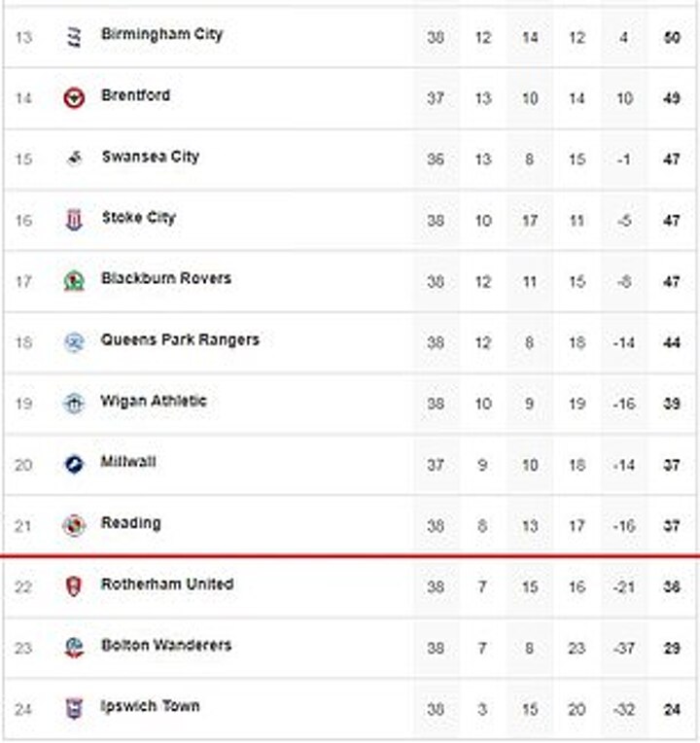Click Bolton Wanderers' -37 goal difference
The height and width of the screenshot is (743, 700).
coord(624,649)
